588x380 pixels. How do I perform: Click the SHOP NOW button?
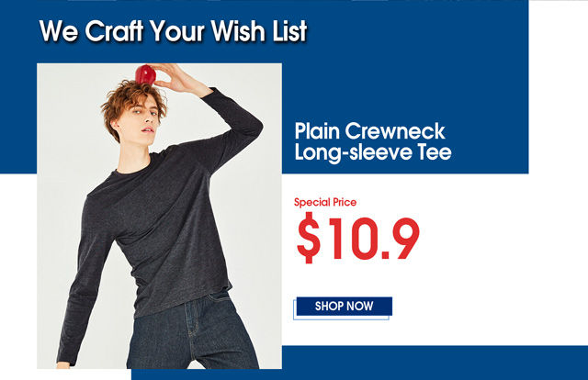click(x=344, y=307)
